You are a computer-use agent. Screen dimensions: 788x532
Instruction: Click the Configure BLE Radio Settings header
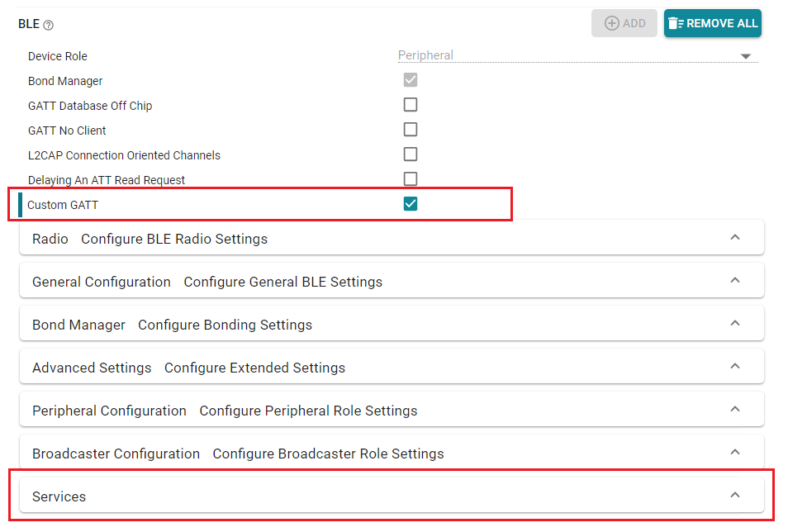(174, 239)
